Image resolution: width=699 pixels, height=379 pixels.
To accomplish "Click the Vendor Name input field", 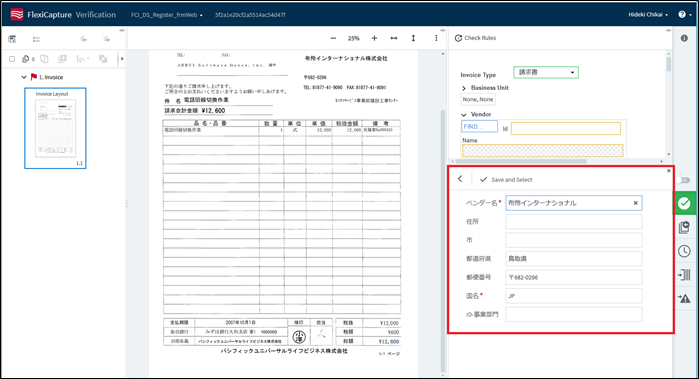I will coord(543,150).
